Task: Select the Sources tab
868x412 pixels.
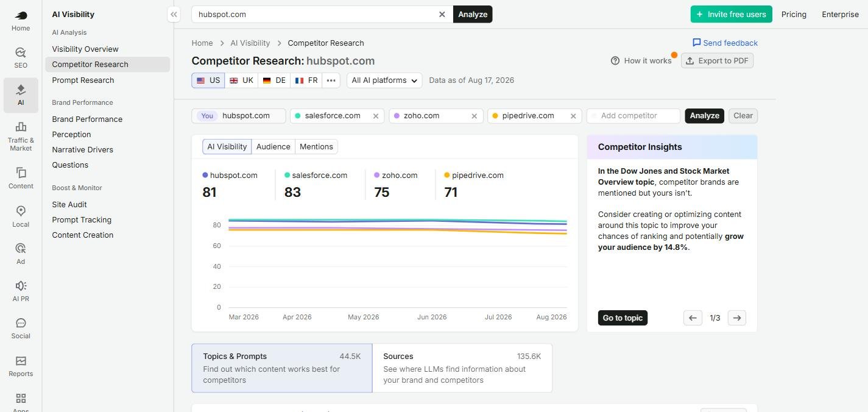Action: (462, 368)
